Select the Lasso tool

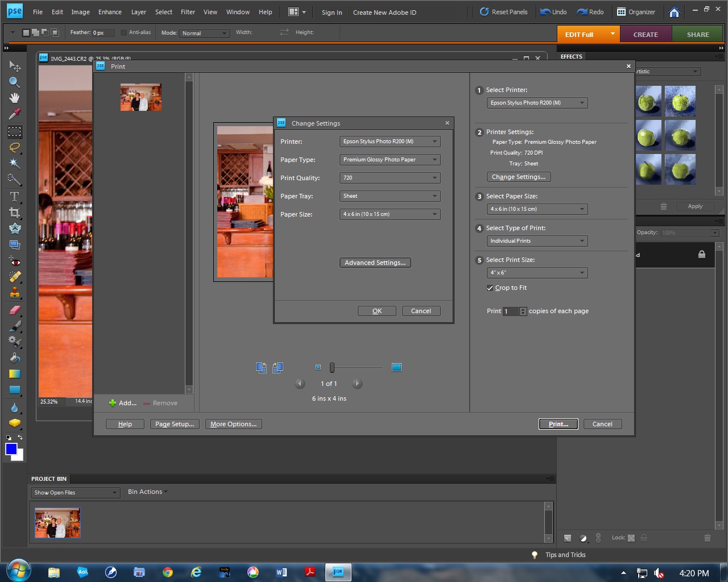pos(14,148)
